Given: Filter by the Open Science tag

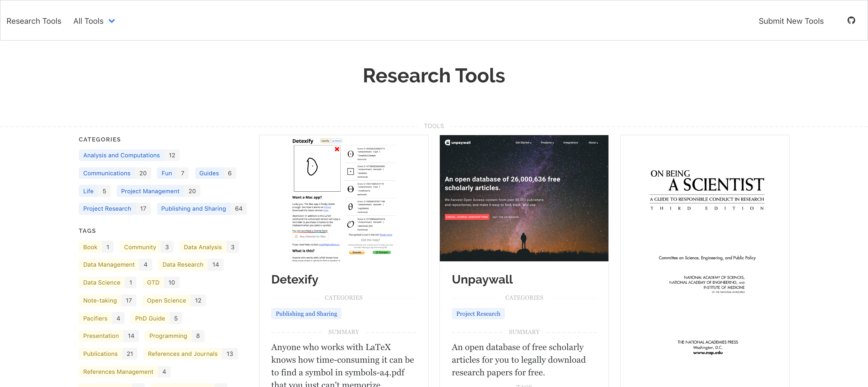Looking at the screenshot, I should [167, 300].
